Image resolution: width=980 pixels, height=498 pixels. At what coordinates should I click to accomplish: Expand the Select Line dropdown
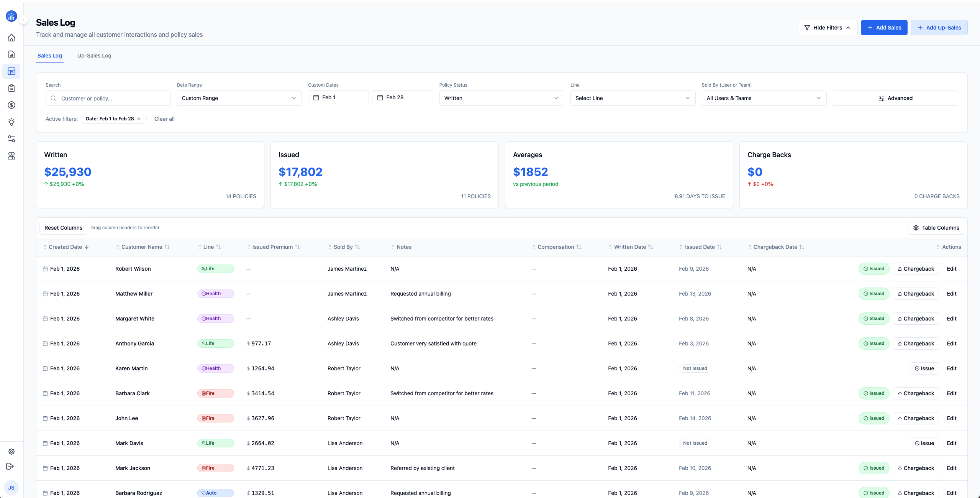click(x=632, y=98)
